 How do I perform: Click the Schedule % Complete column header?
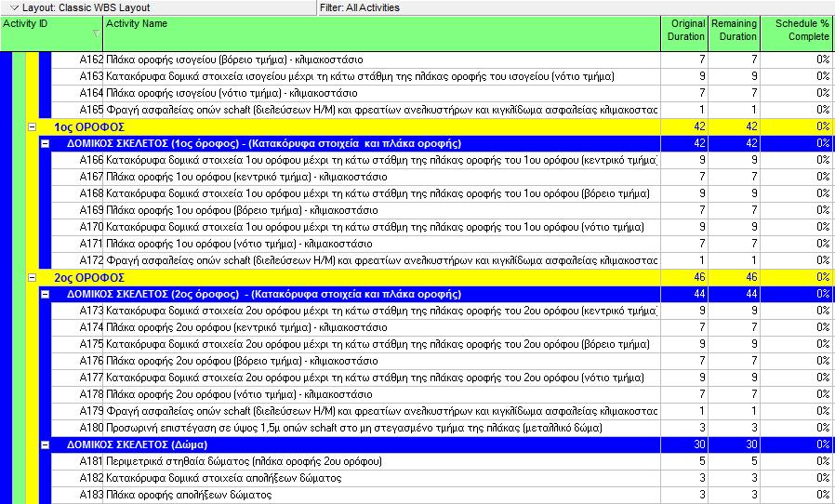point(797,33)
